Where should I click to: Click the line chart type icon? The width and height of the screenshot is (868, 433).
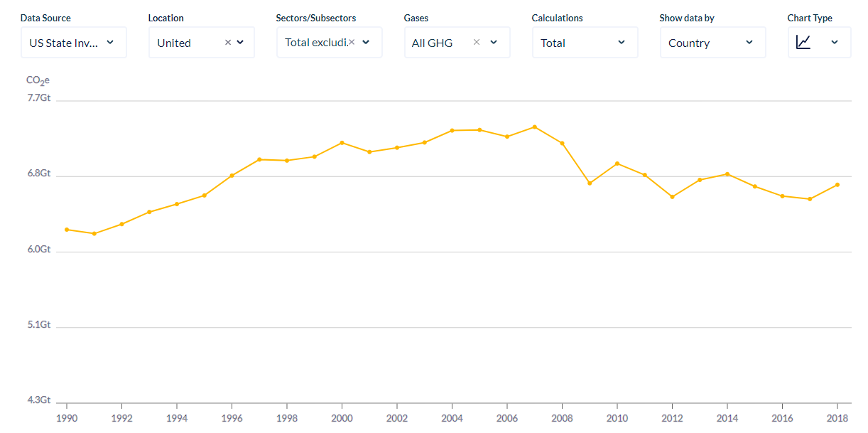coord(803,42)
